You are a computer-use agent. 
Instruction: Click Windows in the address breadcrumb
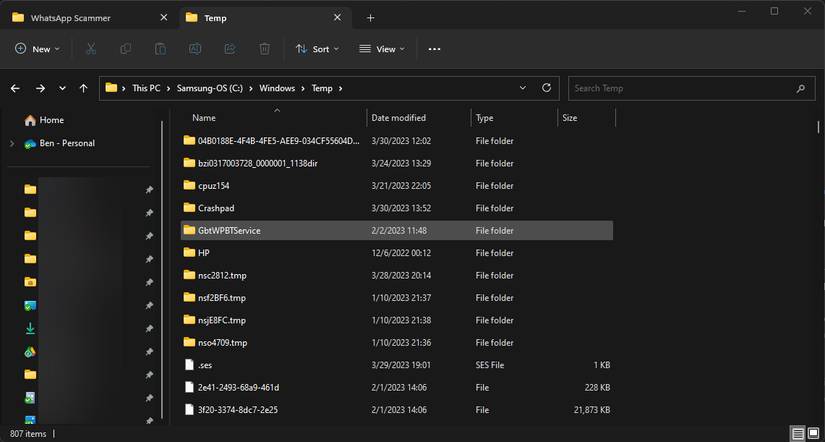pos(277,88)
